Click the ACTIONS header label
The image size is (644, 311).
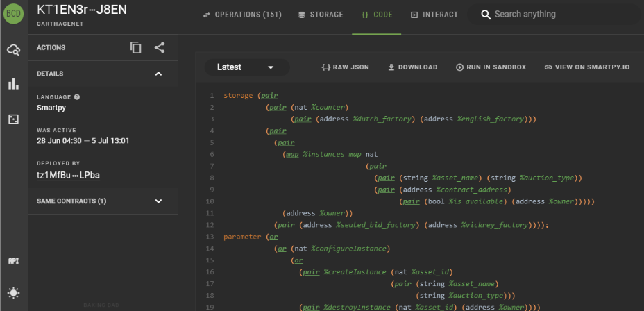click(x=51, y=48)
